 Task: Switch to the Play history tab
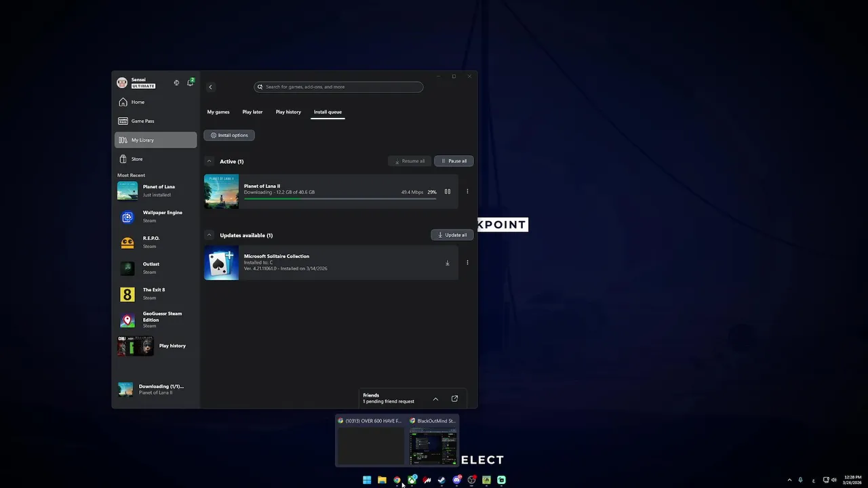point(288,112)
